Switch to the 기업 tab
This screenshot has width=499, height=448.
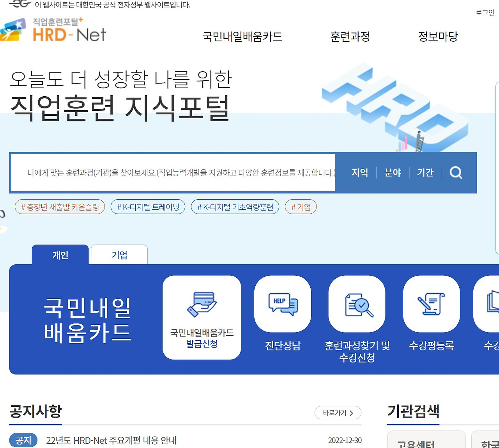pyautogui.click(x=119, y=255)
